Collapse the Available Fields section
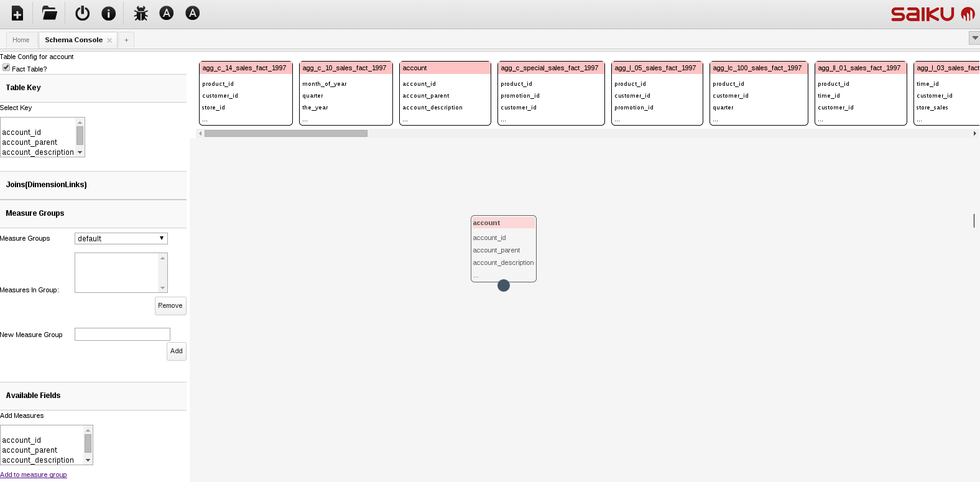 (93, 396)
